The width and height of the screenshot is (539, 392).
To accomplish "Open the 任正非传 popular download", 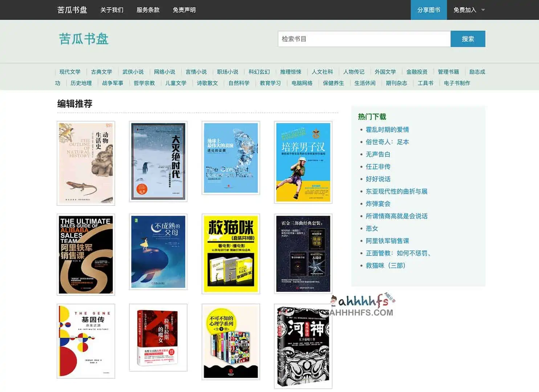I will click(377, 167).
